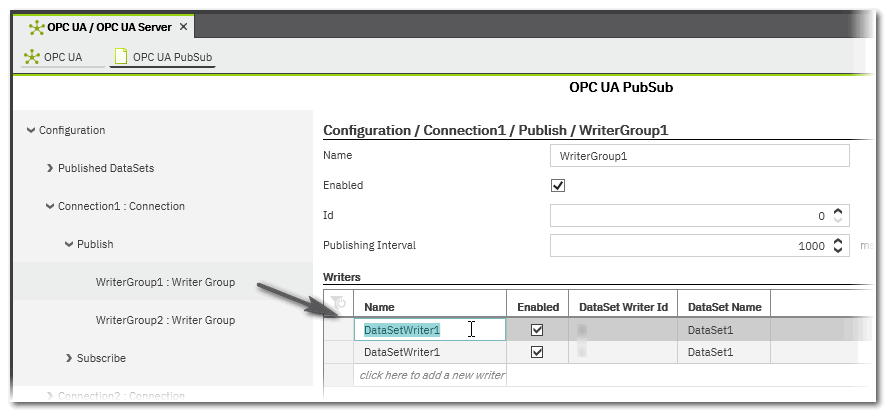The width and height of the screenshot is (887, 413).
Task: Expand the Published DataSets node
Action: 50,169
